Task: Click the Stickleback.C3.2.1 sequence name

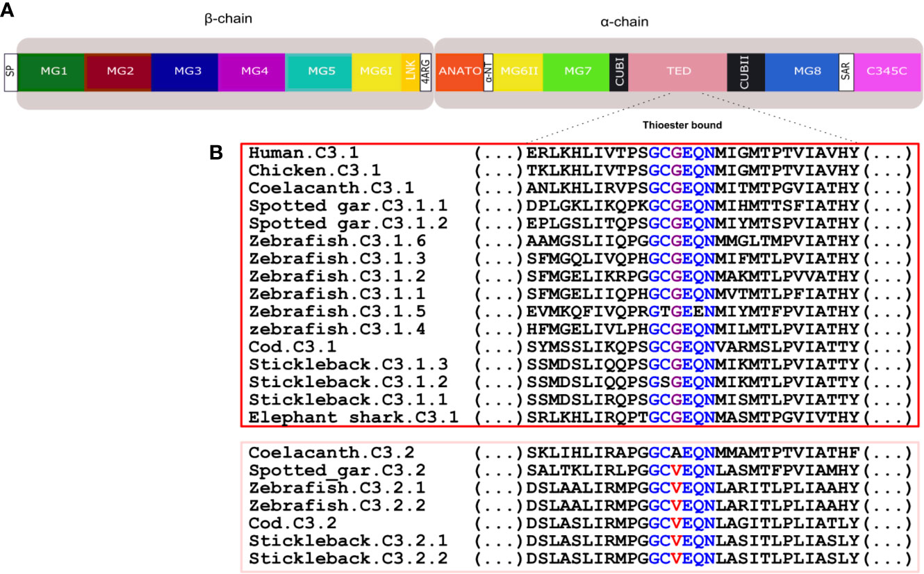Action: coord(348,541)
